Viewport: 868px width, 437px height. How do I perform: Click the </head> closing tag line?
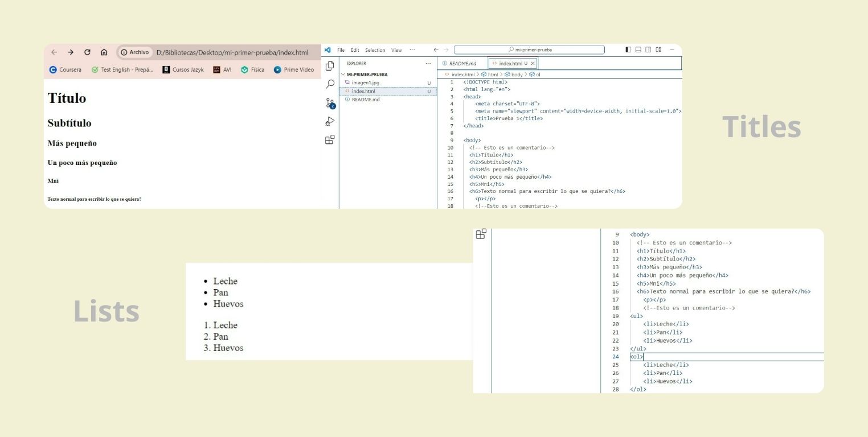[473, 126]
